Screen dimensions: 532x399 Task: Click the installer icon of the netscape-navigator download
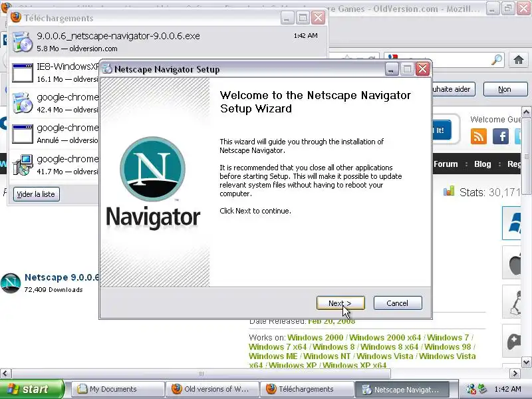(23, 42)
